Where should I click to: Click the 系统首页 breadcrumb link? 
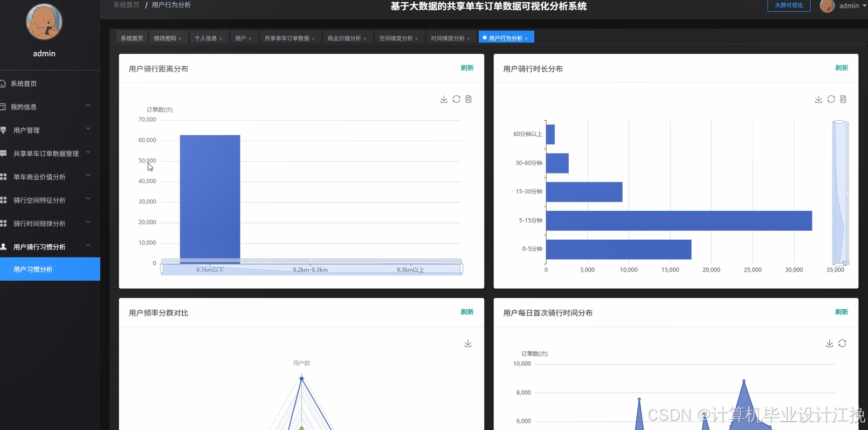[126, 5]
